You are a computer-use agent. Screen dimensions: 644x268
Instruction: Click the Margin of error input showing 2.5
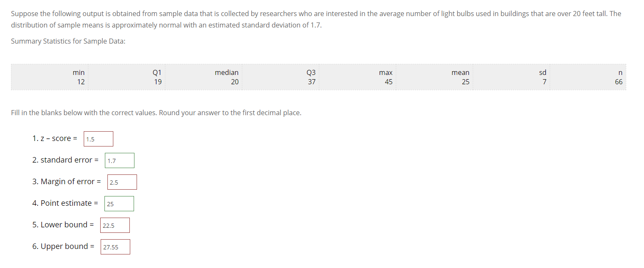pos(122,182)
